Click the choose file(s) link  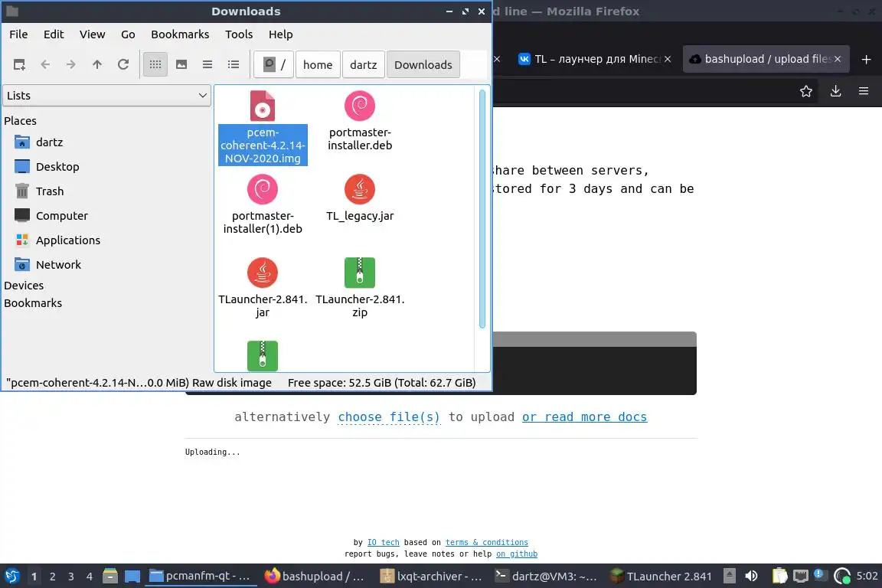(x=389, y=417)
